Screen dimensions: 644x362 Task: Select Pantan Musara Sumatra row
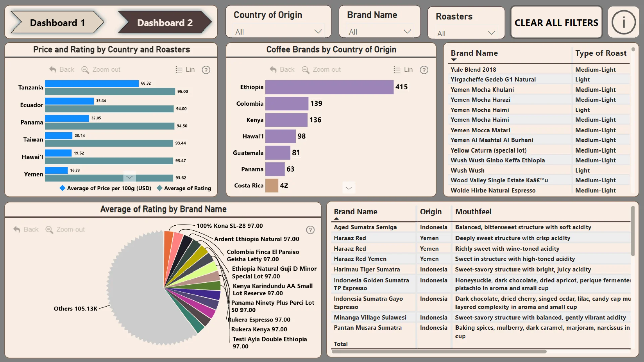point(481,332)
